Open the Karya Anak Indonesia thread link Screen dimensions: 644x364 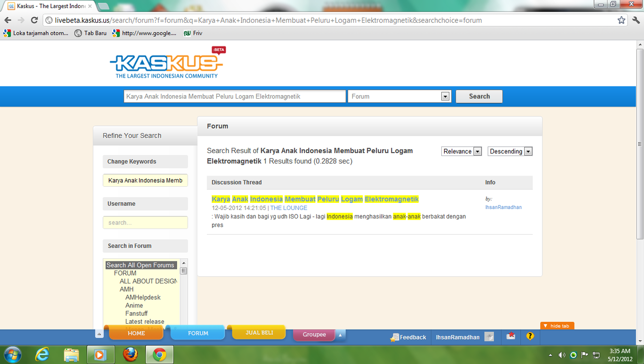[x=315, y=199]
